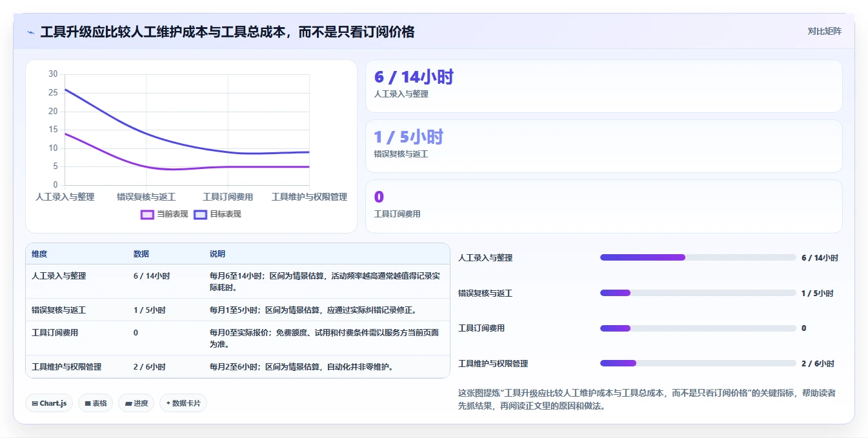Click the 工具订阅费用 progress bar

tap(698, 328)
